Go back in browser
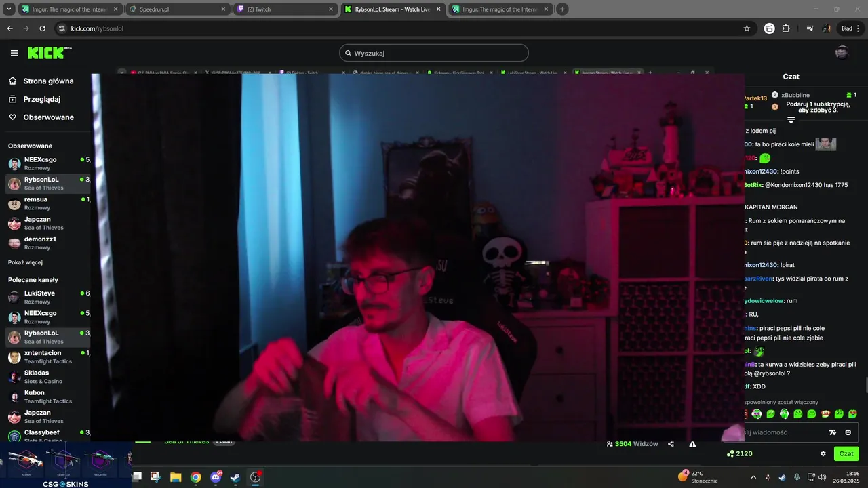 (x=9, y=28)
